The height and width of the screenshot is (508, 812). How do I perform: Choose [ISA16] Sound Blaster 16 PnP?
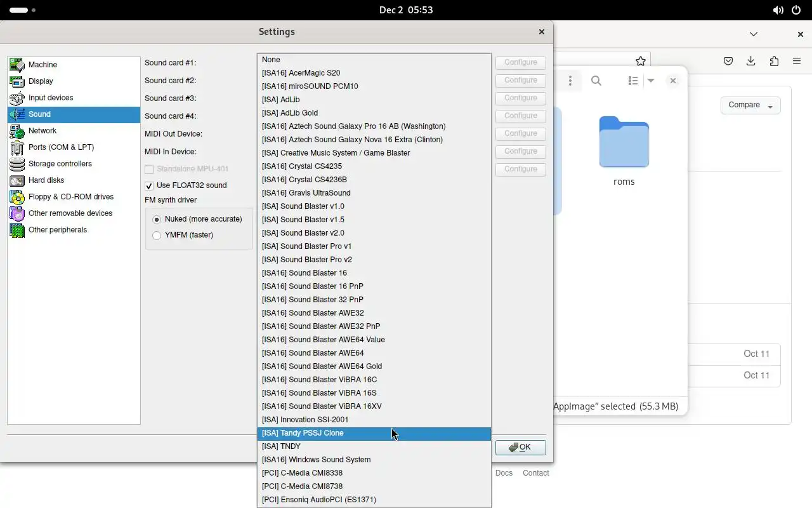point(374,286)
